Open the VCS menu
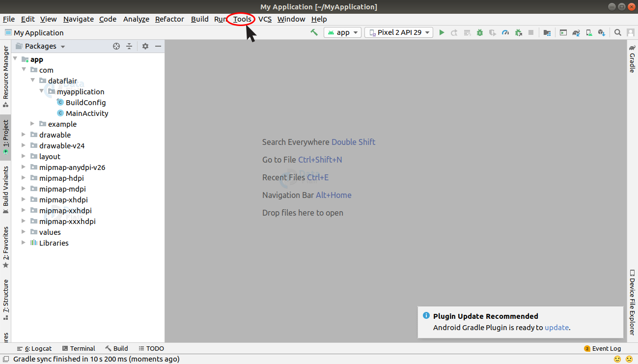Viewport: 638px width, 364px height. (265, 19)
